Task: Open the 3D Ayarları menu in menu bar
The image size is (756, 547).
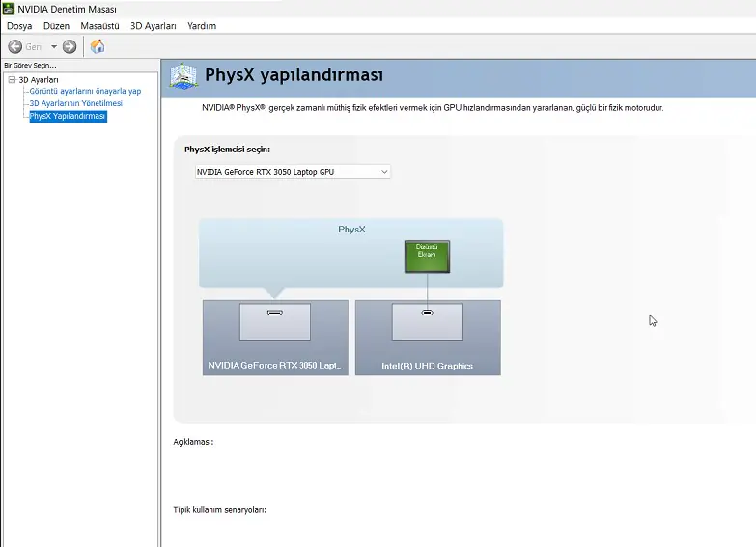Action: 154,26
